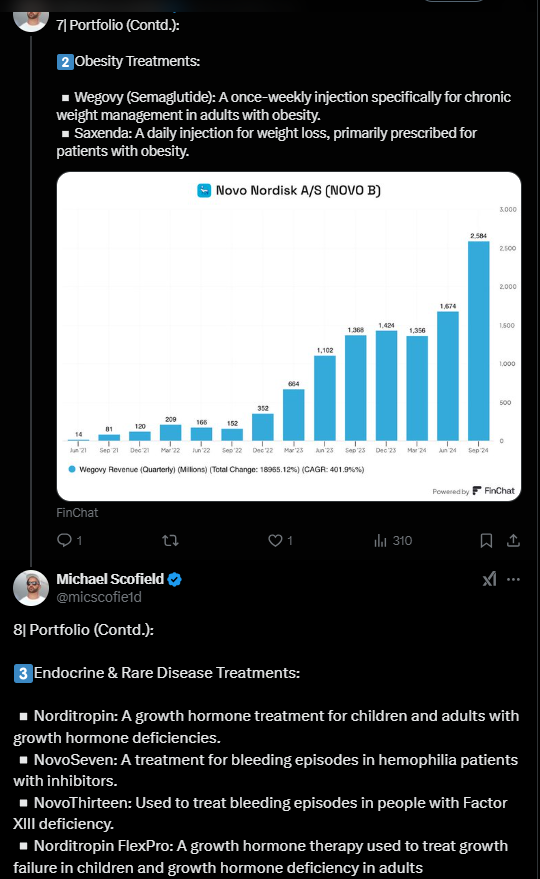Click the Endocrine & Rare Disease tweet text

[266, 748]
